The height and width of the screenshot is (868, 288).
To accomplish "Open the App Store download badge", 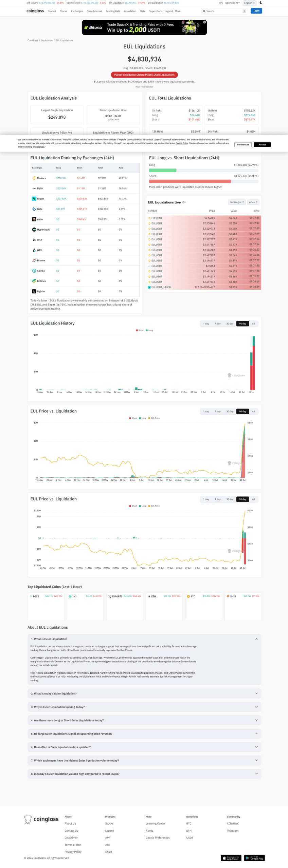I will (x=231, y=858).
